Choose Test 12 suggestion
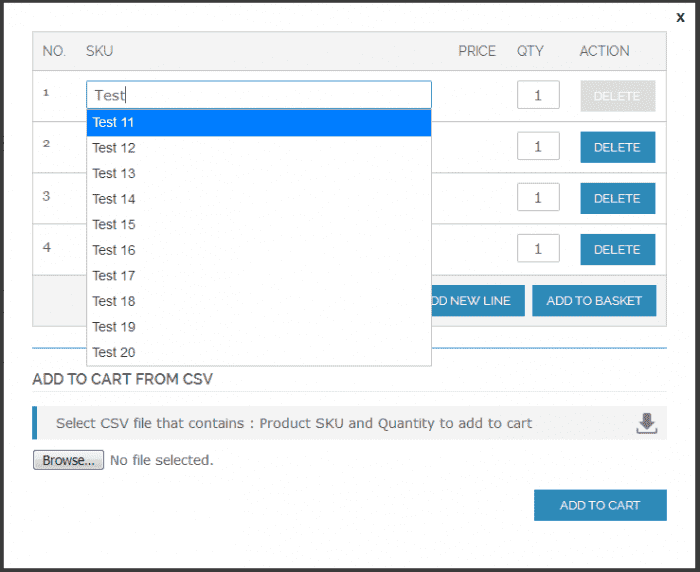700x572 pixels. click(x=258, y=148)
